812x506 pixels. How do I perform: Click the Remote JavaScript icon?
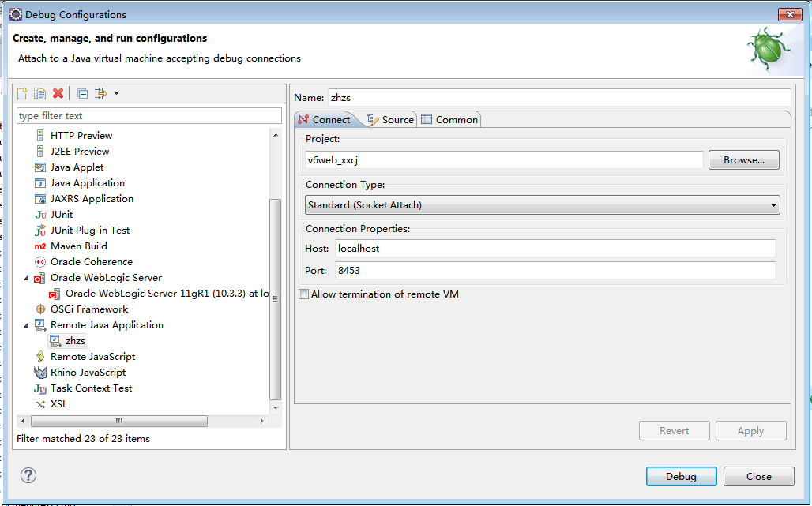click(39, 357)
